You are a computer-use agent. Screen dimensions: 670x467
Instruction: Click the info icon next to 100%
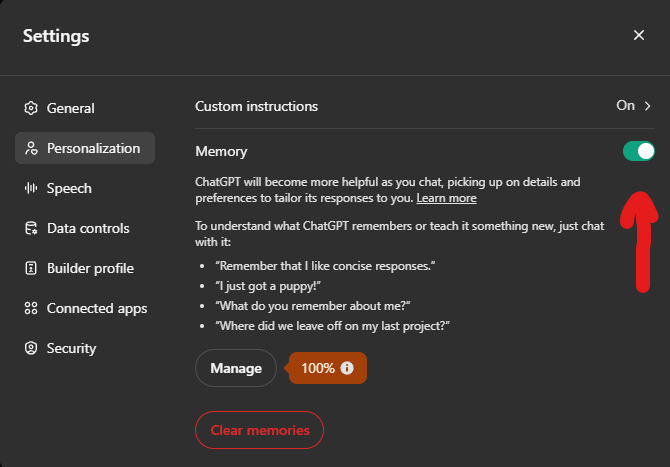click(x=347, y=368)
